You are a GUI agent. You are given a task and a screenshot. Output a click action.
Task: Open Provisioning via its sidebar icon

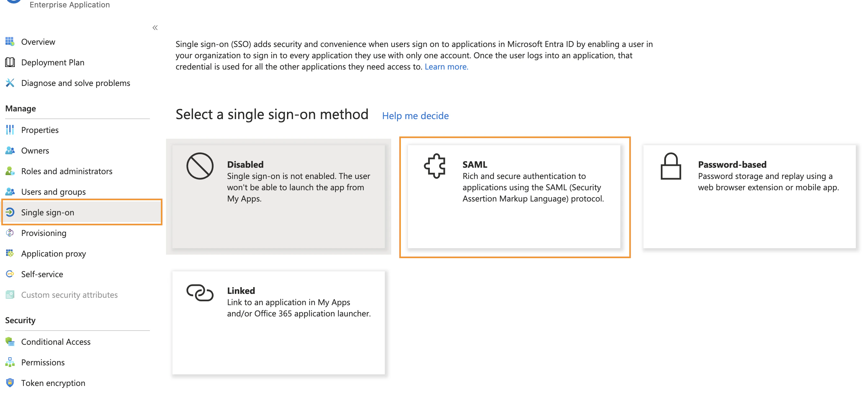pos(10,232)
